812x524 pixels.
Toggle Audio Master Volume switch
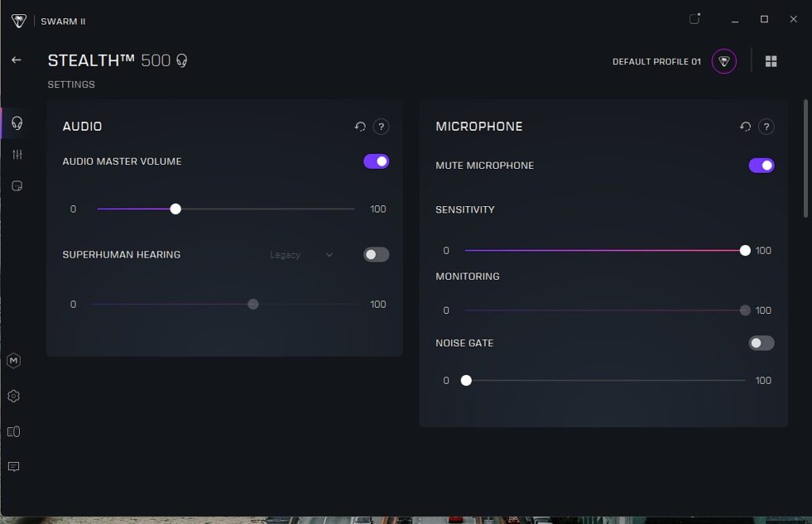coord(376,162)
